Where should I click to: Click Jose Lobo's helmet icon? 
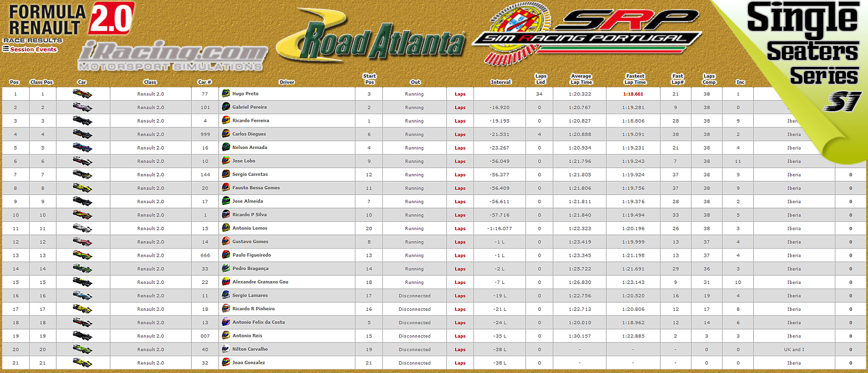tap(226, 161)
